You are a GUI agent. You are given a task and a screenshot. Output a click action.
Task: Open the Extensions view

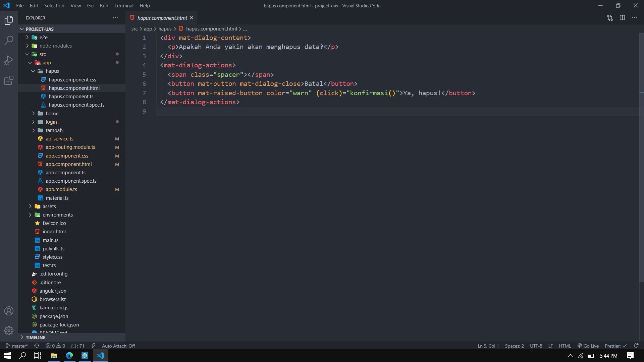9,80
